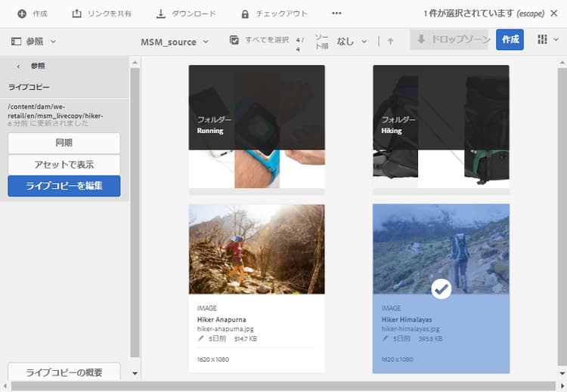The height and width of the screenshot is (392, 567).
Task: Click the ライブコピーの概要 button
Action: (x=64, y=372)
